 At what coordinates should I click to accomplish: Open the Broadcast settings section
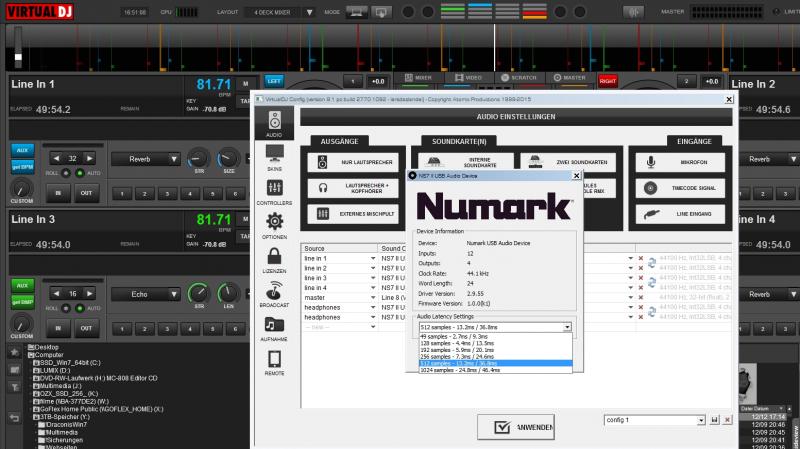(274, 295)
